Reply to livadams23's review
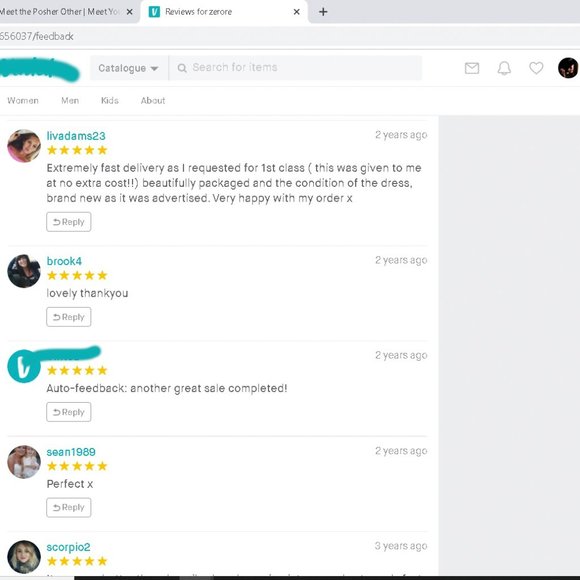The image size is (580, 580). click(x=68, y=222)
